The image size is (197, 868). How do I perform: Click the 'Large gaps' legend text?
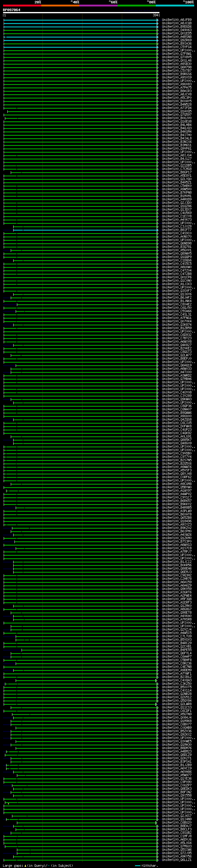tap(13, 865)
